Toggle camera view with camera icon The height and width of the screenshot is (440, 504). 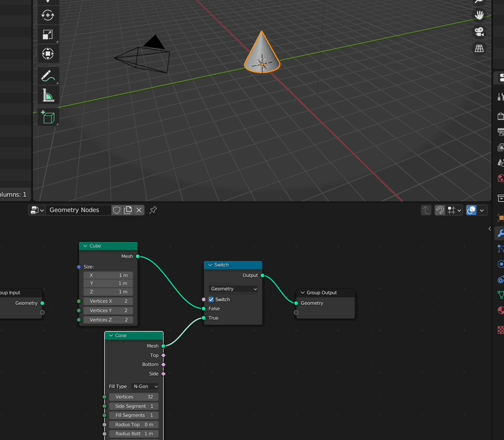[479, 32]
